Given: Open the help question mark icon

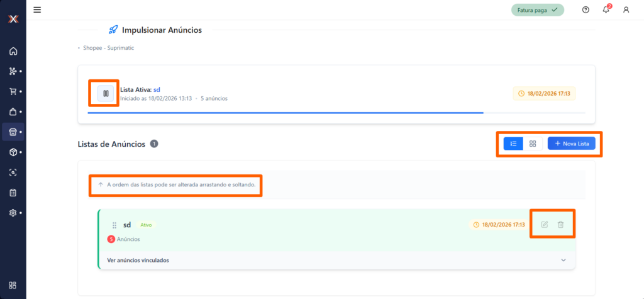Looking at the screenshot, I should 586,10.
